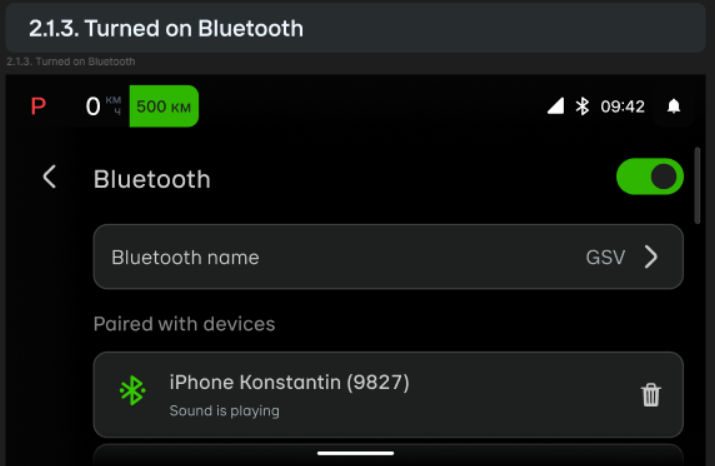Image resolution: width=715 pixels, height=466 pixels.
Task: Tap the 0 km/h speed indicator
Action: pyautogui.click(x=103, y=106)
